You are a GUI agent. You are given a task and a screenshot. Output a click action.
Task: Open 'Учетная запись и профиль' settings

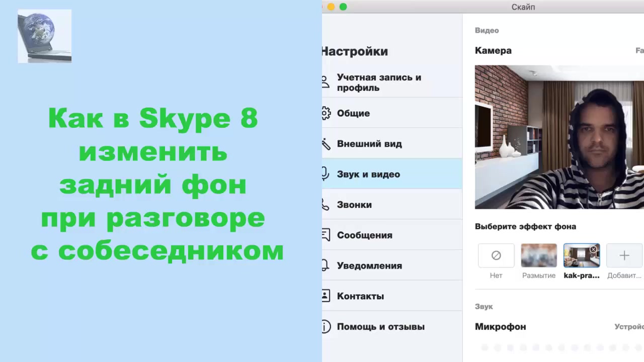(x=392, y=82)
